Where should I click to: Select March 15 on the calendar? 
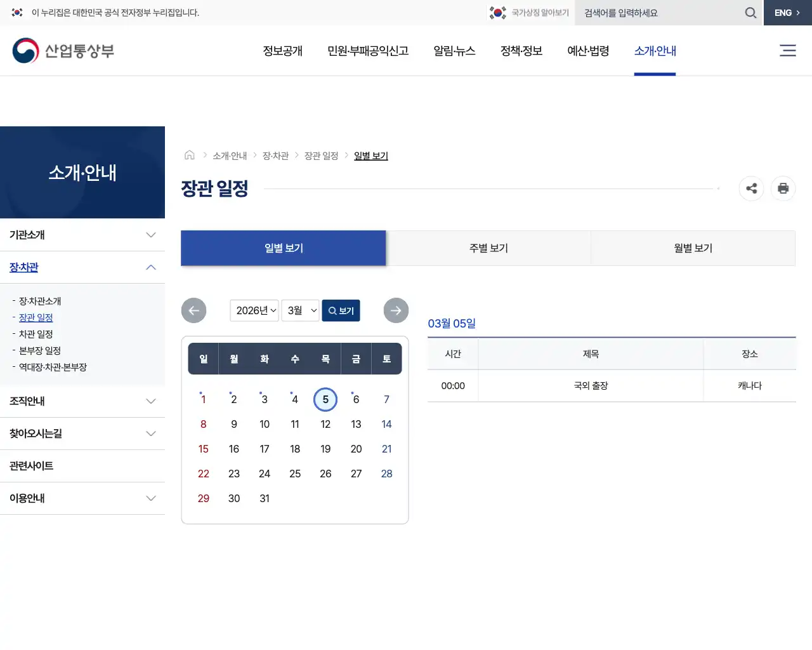(203, 449)
